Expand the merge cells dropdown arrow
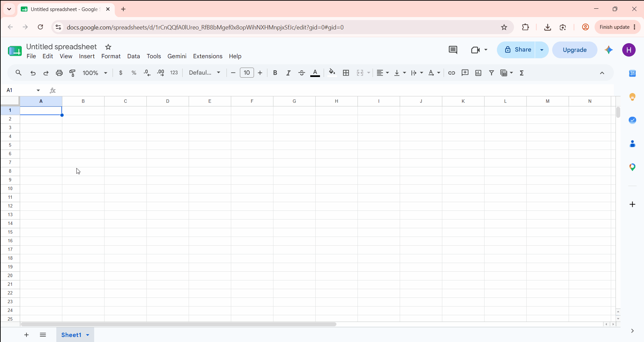644x342 pixels. point(369,73)
